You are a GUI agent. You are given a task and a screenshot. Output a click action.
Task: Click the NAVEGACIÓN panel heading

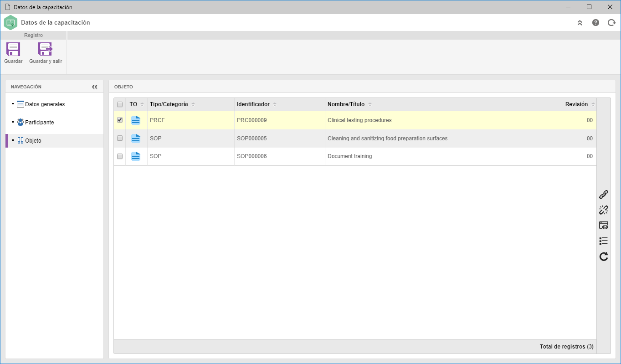[x=26, y=87]
